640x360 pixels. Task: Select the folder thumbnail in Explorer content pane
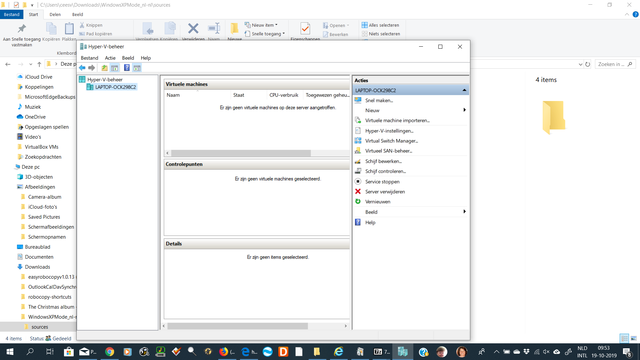(554, 118)
